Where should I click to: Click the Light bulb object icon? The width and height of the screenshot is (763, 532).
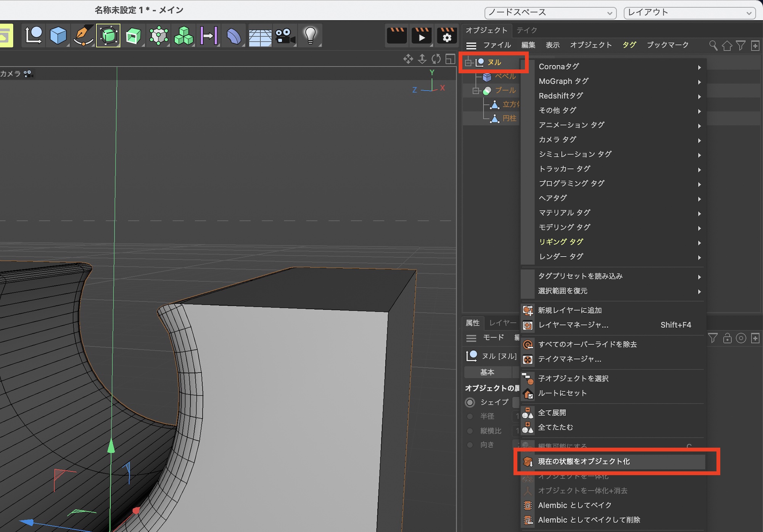tap(310, 35)
